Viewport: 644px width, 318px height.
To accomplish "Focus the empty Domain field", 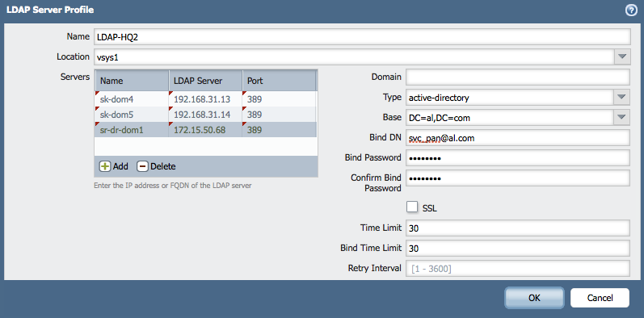I will [517, 77].
